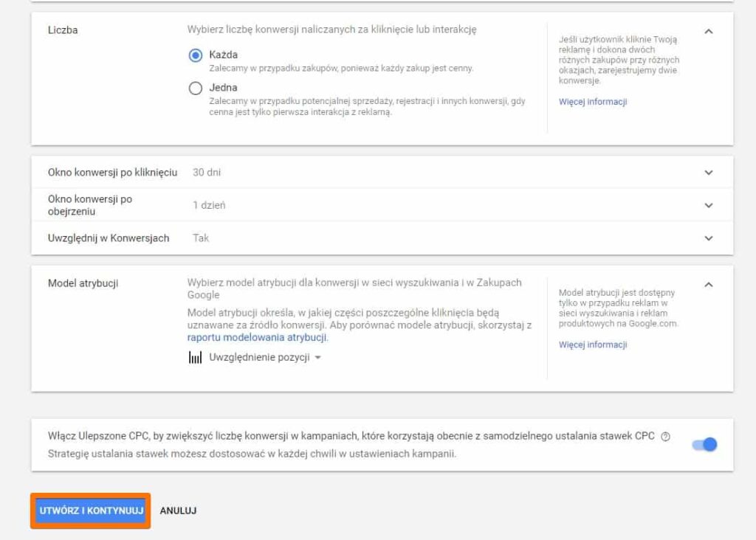Collapse the Liczba section with its chevron
The width and height of the screenshot is (756, 540).
coord(709,32)
